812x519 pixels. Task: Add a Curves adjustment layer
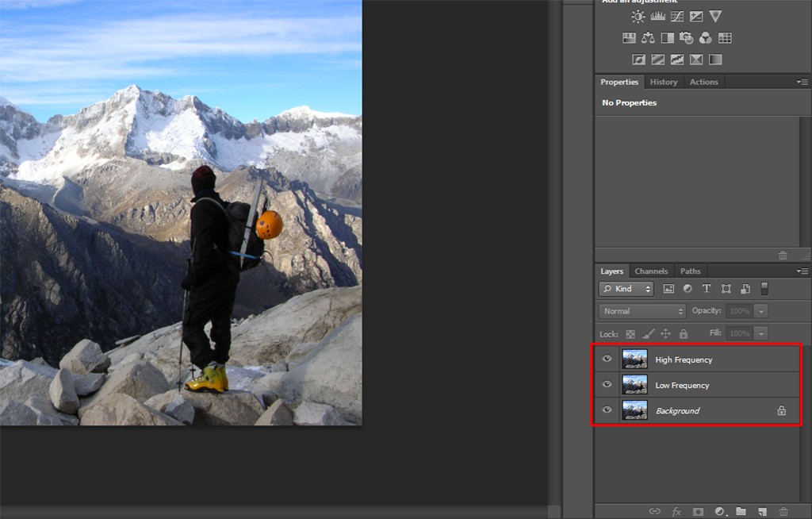click(x=677, y=17)
